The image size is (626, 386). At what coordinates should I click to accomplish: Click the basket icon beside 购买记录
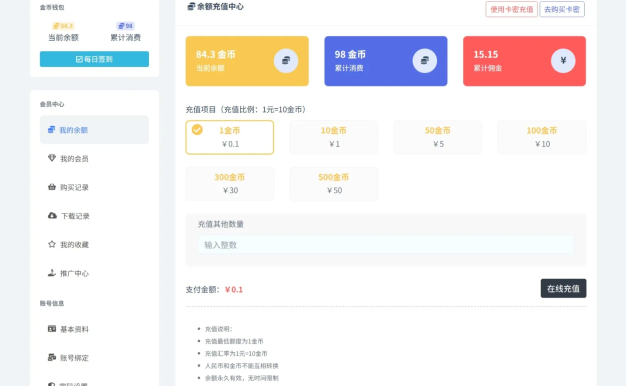tap(52, 187)
